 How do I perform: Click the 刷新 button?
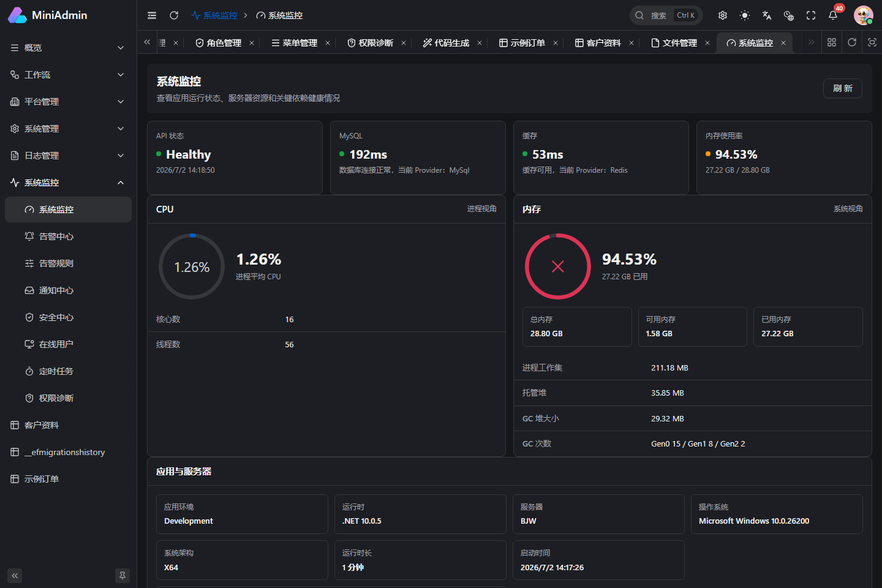842,88
